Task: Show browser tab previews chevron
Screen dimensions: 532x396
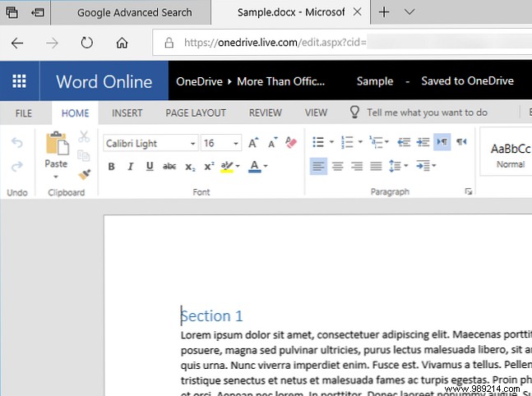Action: 409,12
